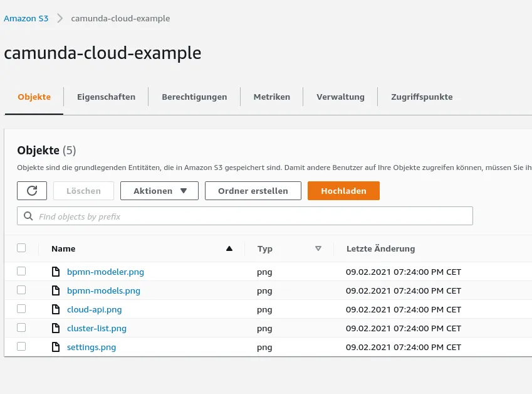Focus the Find objects by prefix field
The height and width of the screenshot is (394, 532).
click(x=251, y=216)
